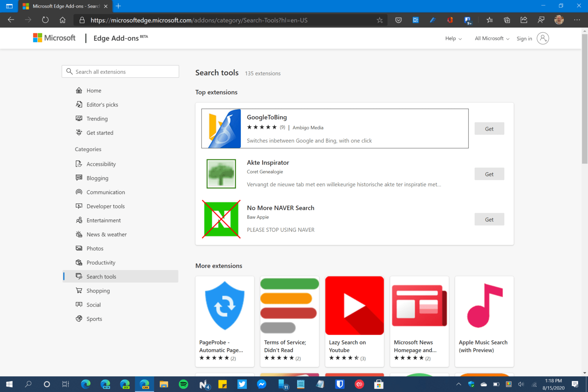
Task: Open Collections in the Edge toolbar
Action: tap(507, 20)
